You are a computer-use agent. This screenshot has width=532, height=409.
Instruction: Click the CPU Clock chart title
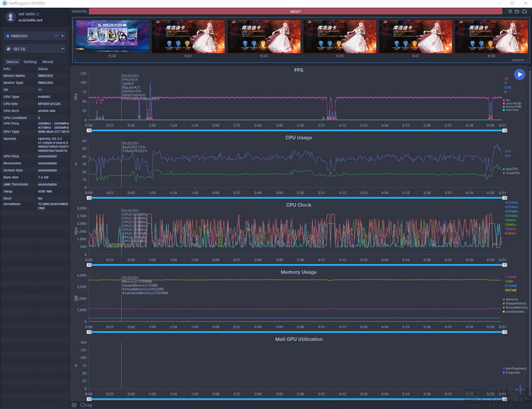click(x=299, y=204)
